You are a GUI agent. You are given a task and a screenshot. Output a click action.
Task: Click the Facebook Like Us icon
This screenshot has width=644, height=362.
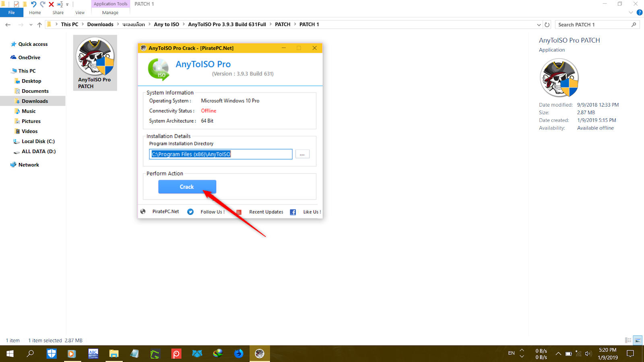pyautogui.click(x=293, y=212)
